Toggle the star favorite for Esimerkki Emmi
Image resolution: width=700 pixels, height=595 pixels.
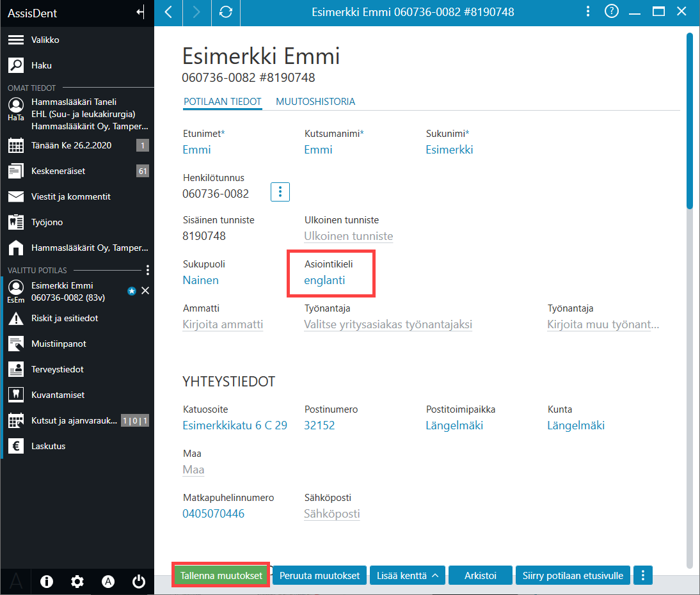click(x=132, y=291)
